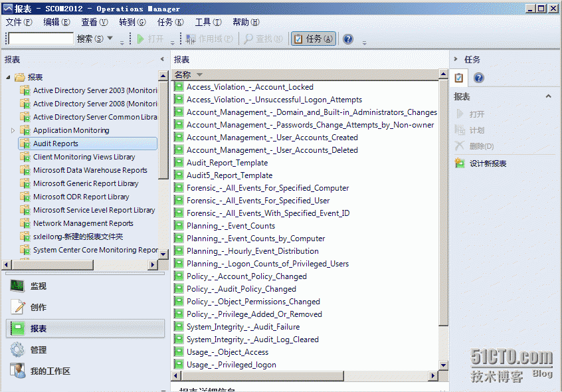The image size is (562, 392).
Task: Select Usage_-_Privileged_logon report icon
Action: coord(179,365)
